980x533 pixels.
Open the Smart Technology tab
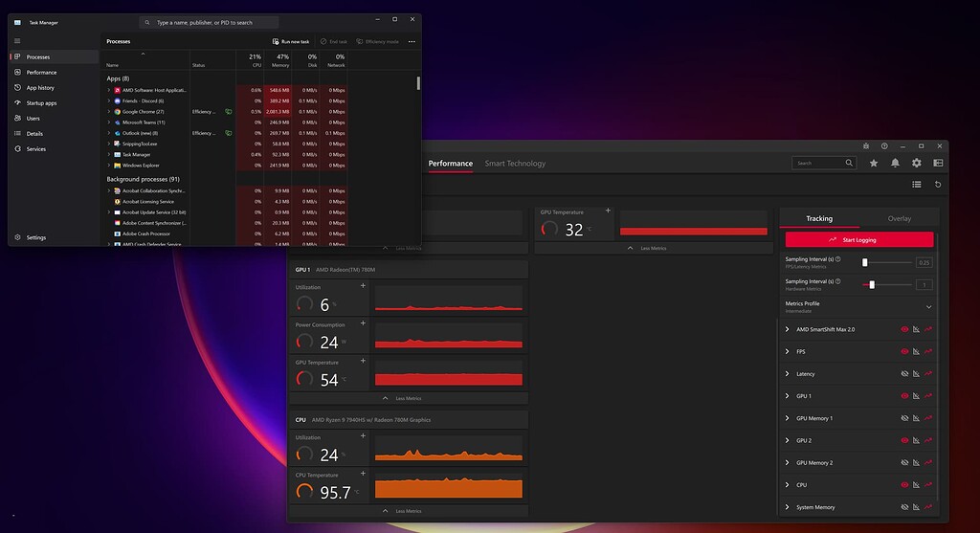point(515,164)
